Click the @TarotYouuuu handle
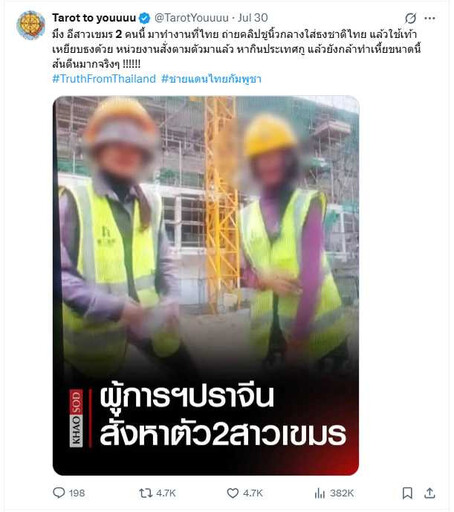Screen dimensions: 454x512 coord(191,18)
